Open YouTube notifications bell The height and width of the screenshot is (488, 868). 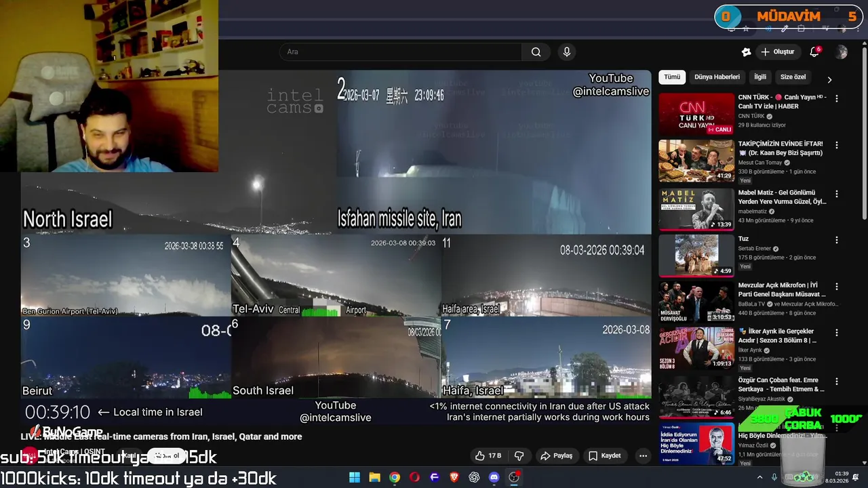(x=814, y=52)
